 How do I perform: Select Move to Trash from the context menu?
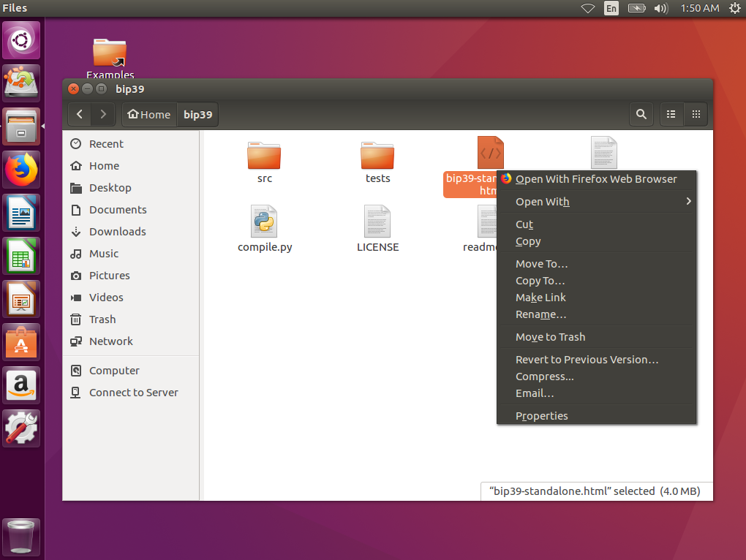point(549,336)
